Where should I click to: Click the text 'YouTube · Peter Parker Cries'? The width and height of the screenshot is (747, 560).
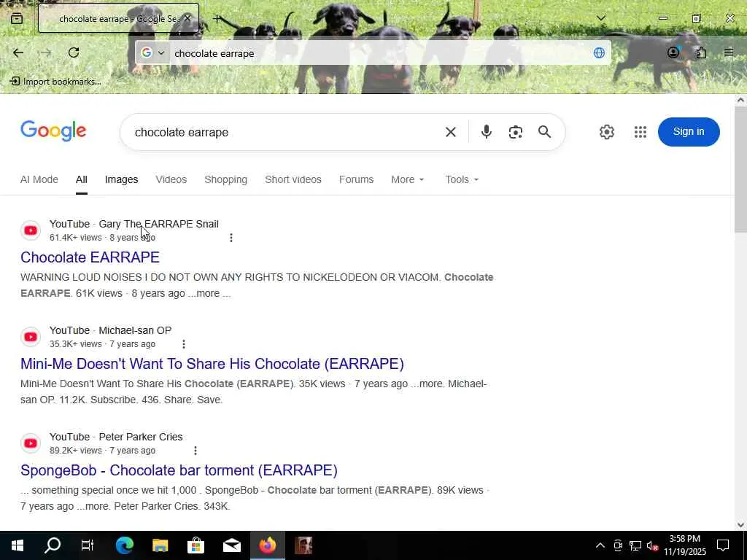116,437
